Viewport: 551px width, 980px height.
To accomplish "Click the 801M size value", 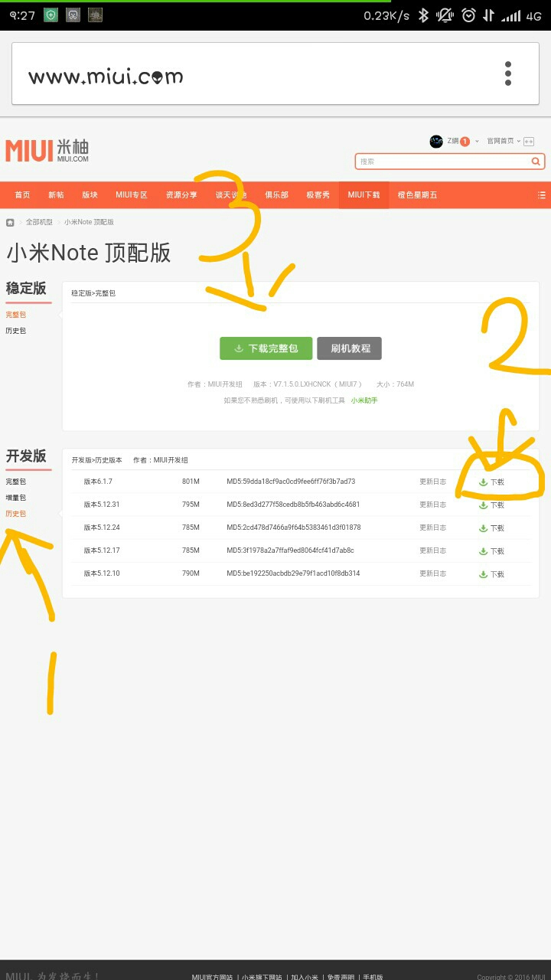I will pos(191,482).
